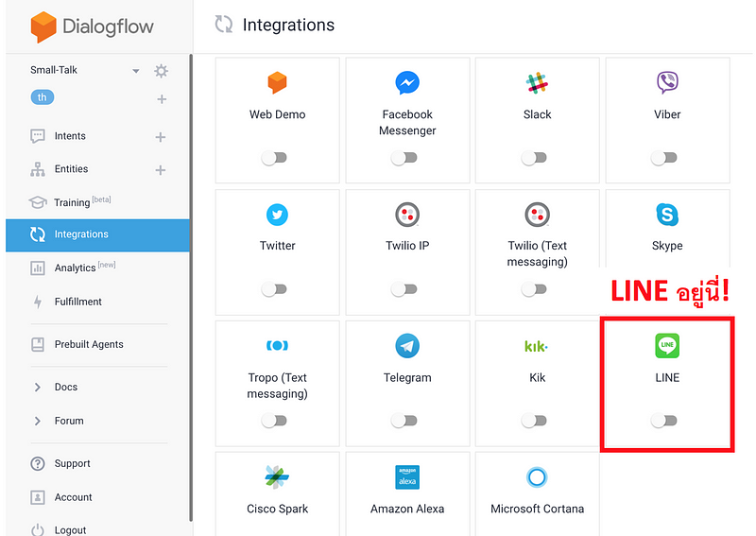The width and height of the screenshot is (756, 536).
Task: Add a new intent with plus button
Action: (x=161, y=137)
